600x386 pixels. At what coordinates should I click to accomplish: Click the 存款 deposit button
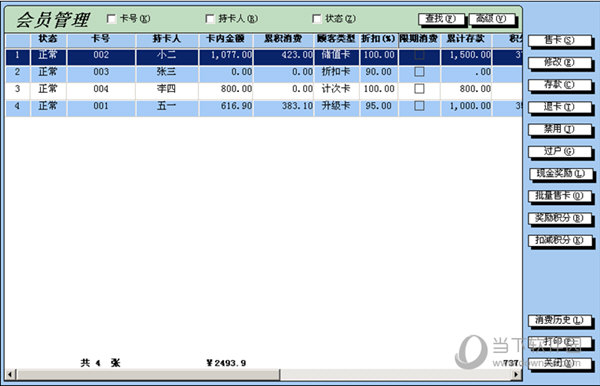point(560,85)
